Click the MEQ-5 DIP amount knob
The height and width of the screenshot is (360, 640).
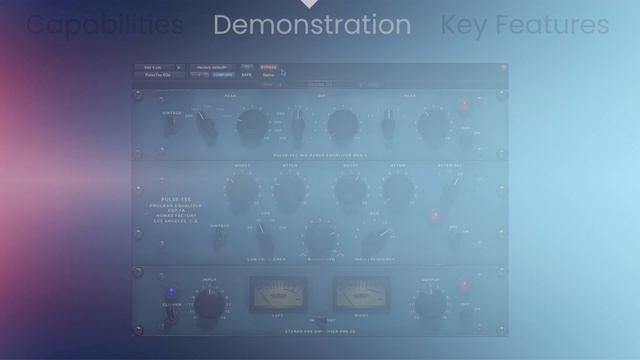pyautogui.click(x=343, y=124)
